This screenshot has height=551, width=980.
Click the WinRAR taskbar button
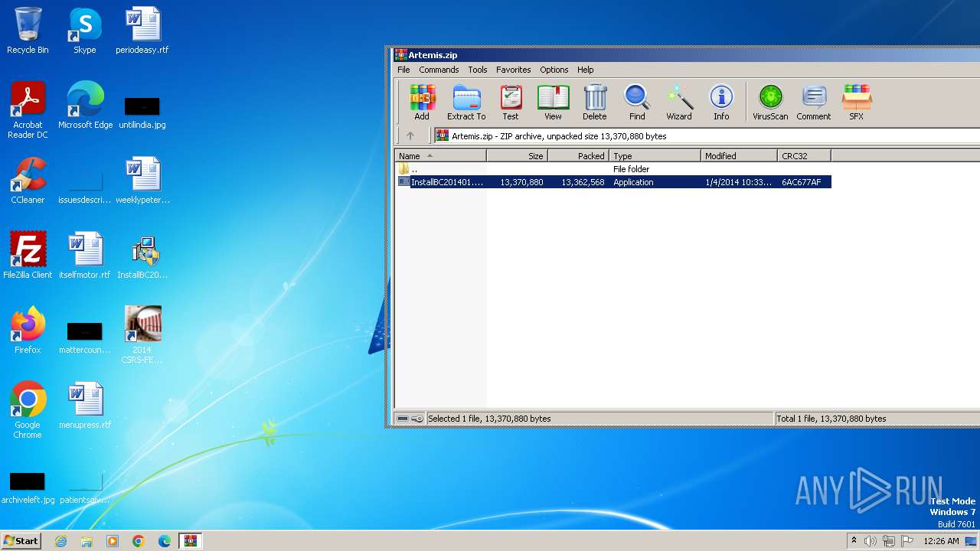(x=190, y=541)
